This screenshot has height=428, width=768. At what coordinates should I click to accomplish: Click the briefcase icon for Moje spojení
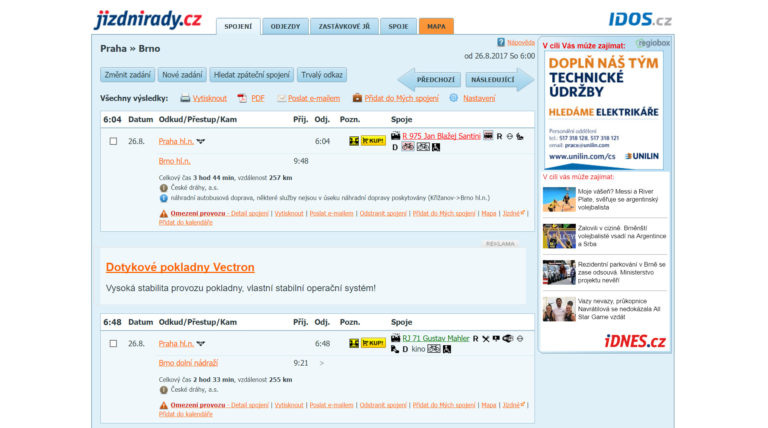click(357, 98)
